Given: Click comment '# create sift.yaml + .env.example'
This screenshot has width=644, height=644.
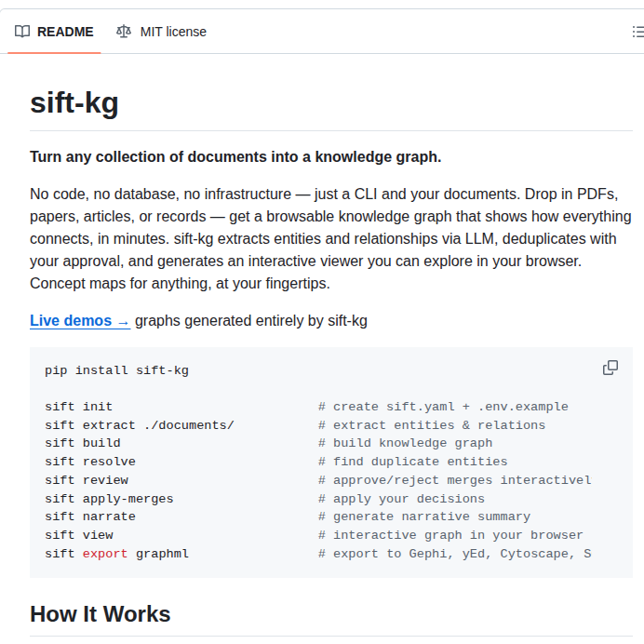Looking at the screenshot, I should [443, 407].
